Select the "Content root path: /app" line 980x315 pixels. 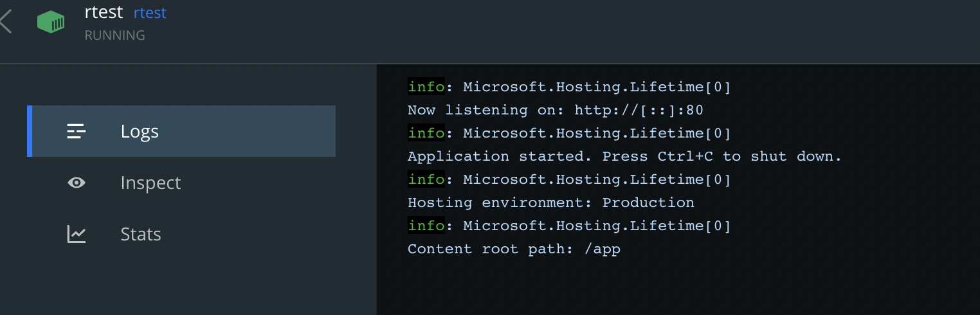click(514, 249)
